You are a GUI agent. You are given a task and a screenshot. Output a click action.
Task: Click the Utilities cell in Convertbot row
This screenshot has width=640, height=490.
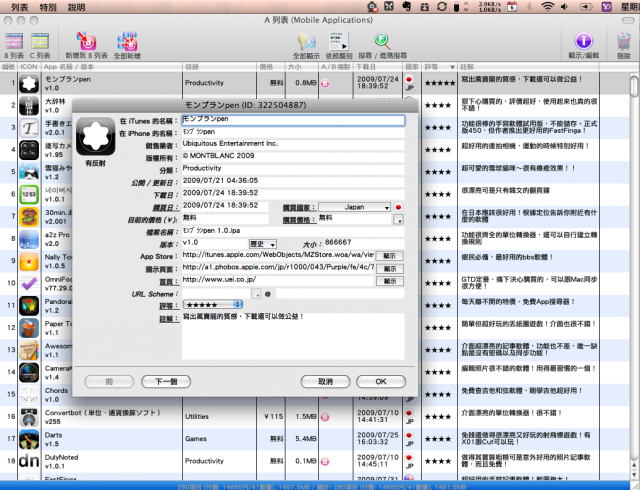219,417
